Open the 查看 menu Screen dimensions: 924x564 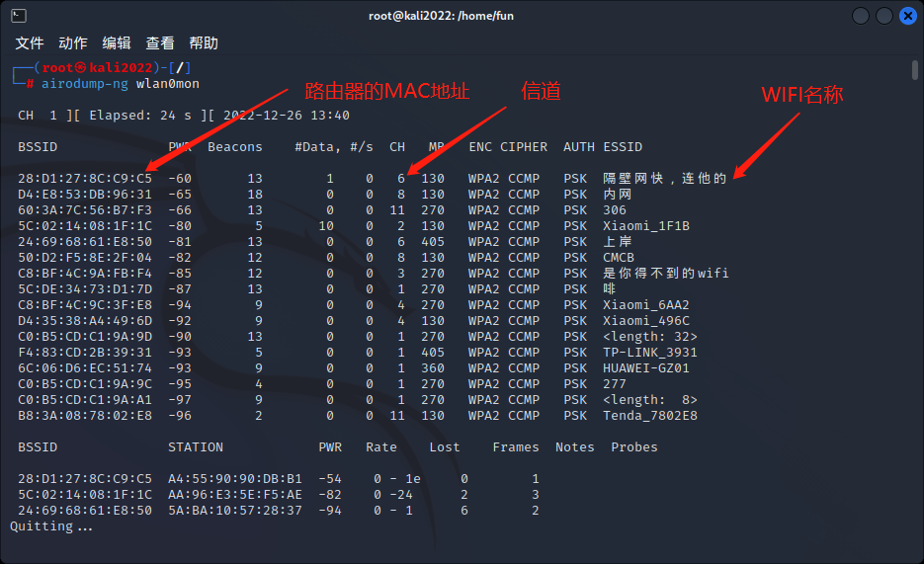[160, 43]
